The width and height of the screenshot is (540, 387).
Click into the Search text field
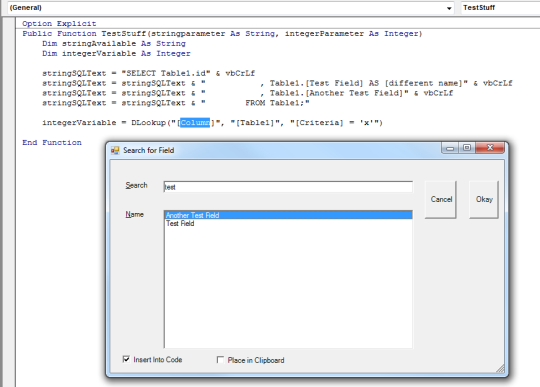(288, 187)
